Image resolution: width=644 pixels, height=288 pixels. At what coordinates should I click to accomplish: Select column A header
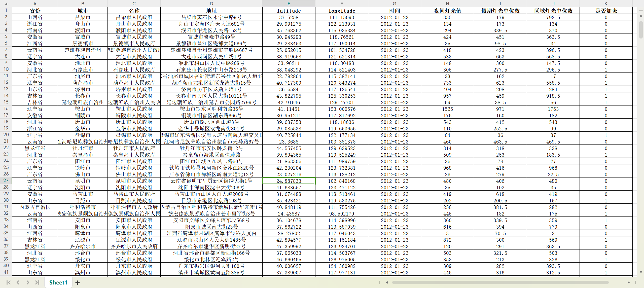click(35, 4)
